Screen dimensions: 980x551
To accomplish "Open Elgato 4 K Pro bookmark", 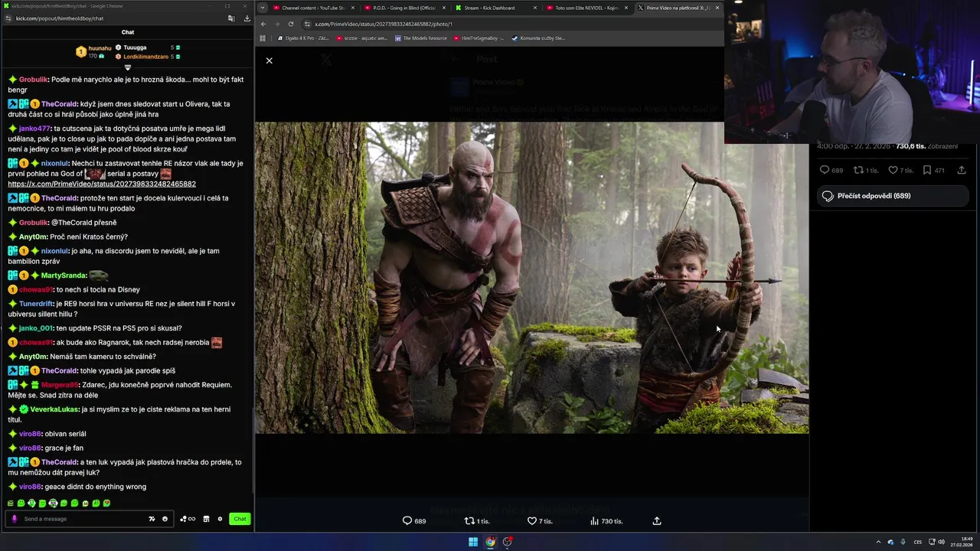I will coord(304,38).
